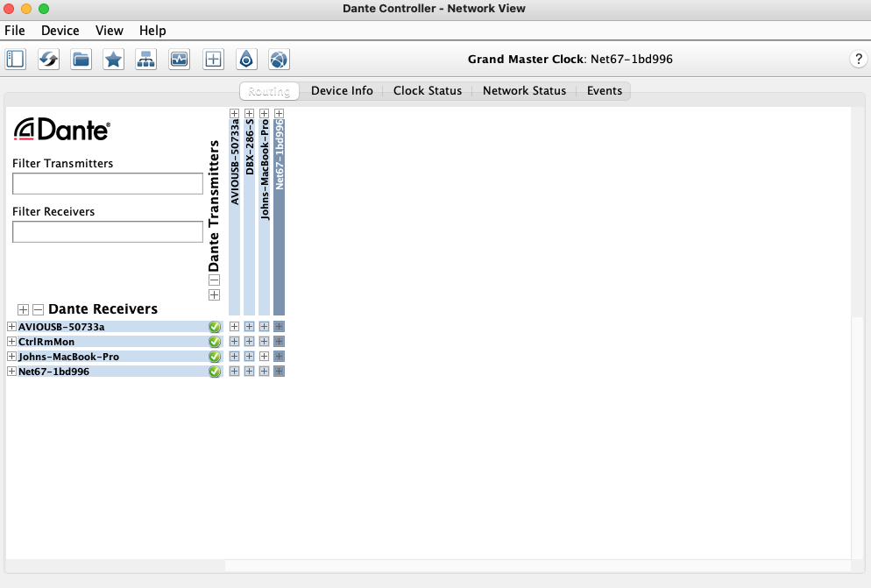Expand the Net67-1bd996 transmitter column
This screenshot has width=871, height=588.
[x=280, y=113]
